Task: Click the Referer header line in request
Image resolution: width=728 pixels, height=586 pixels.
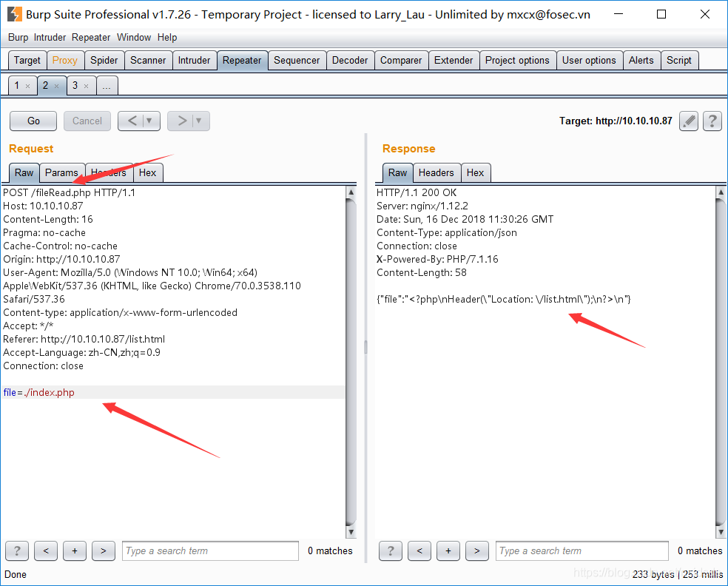Action: (84, 339)
